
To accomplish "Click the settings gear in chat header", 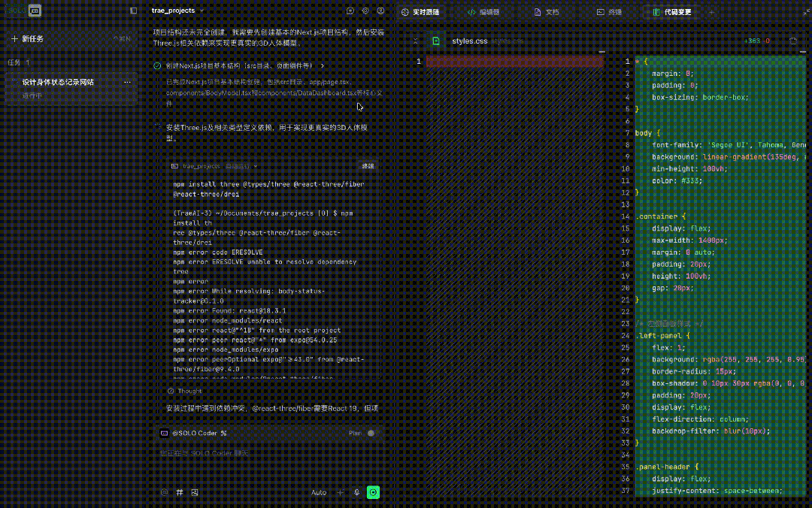I will (x=365, y=11).
